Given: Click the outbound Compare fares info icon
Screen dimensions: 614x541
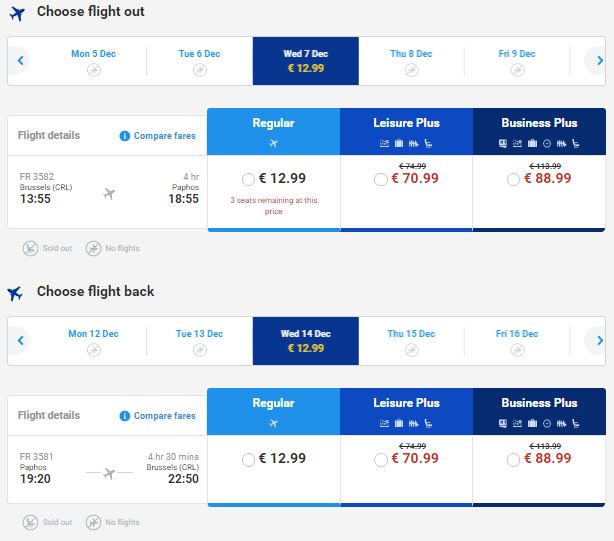Looking at the screenshot, I should pyautogui.click(x=125, y=136).
